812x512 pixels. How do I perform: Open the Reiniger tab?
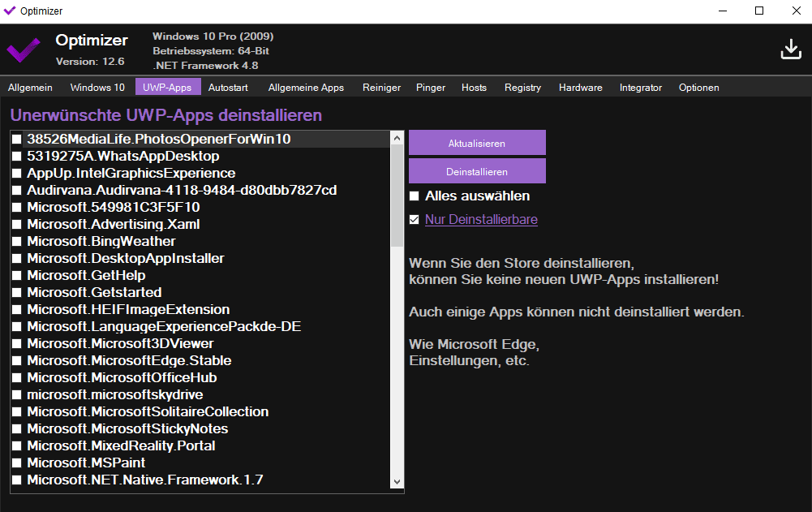click(x=381, y=87)
